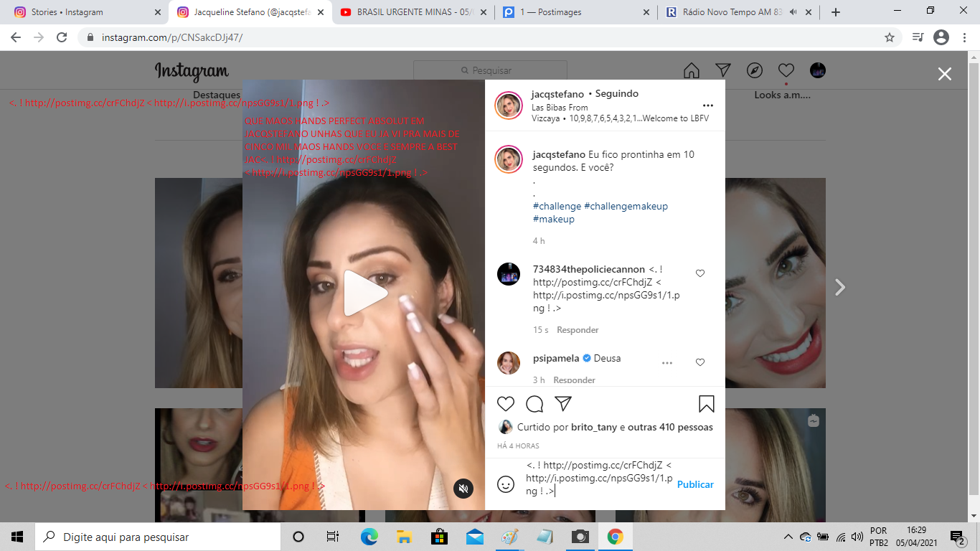Open Camera app from taskbar
This screenshot has width=980, height=551.
tap(580, 537)
